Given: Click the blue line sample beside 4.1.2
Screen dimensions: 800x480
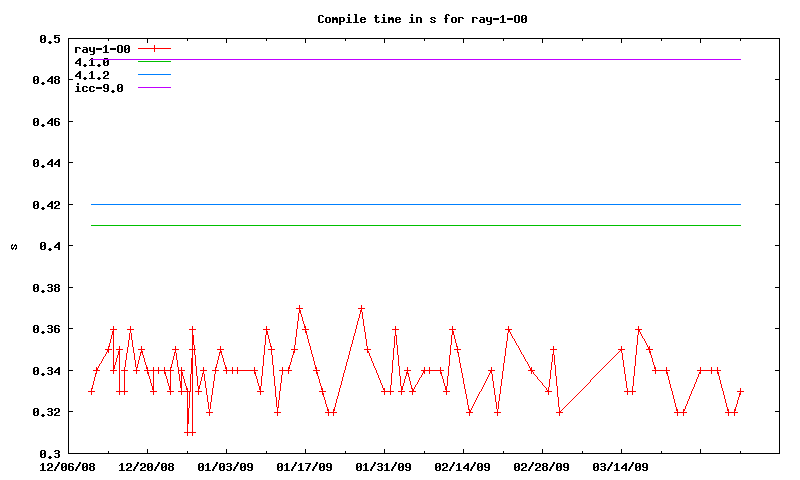Looking at the screenshot, I should tap(155, 75).
